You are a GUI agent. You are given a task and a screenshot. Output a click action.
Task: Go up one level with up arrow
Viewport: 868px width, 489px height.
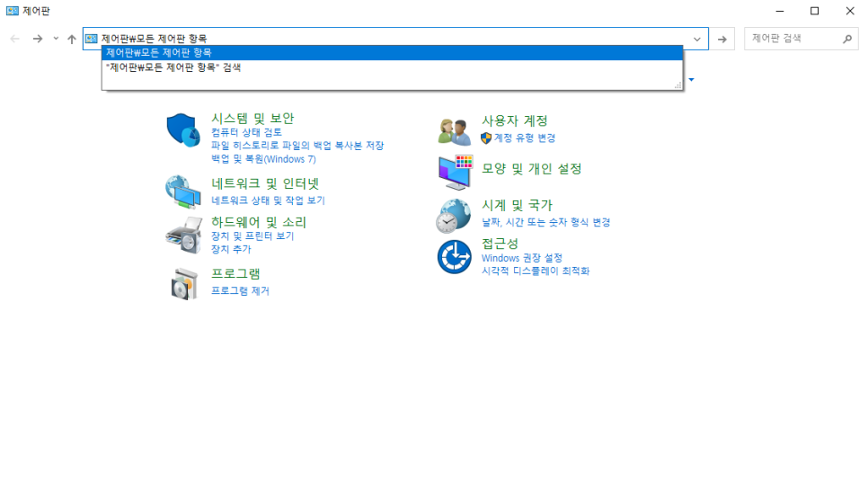coord(71,39)
